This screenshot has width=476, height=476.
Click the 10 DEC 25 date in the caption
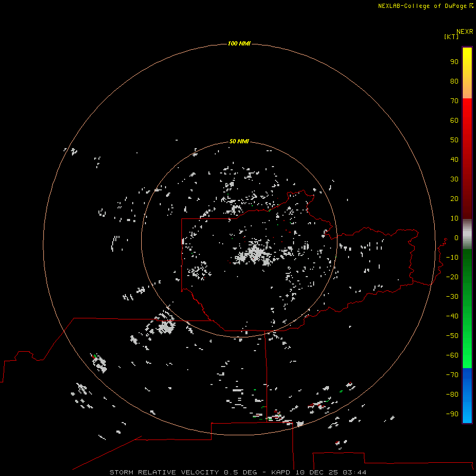(x=317, y=472)
